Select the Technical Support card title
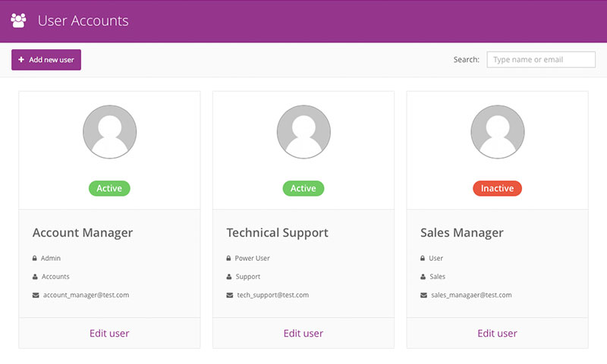Image resolution: width=607 pixels, height=364 pixels. tap(277, 233)
